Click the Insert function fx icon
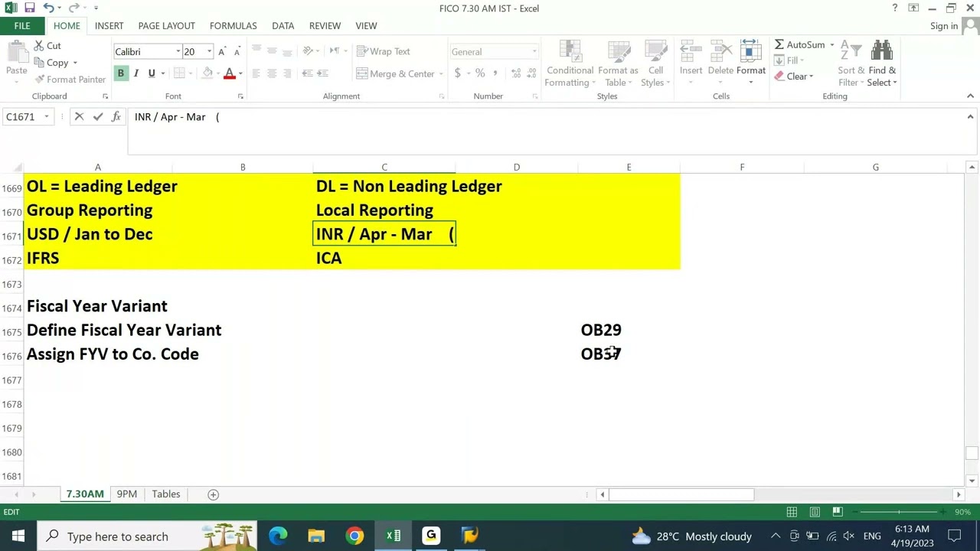980x551 pixels. click(116, 116)
